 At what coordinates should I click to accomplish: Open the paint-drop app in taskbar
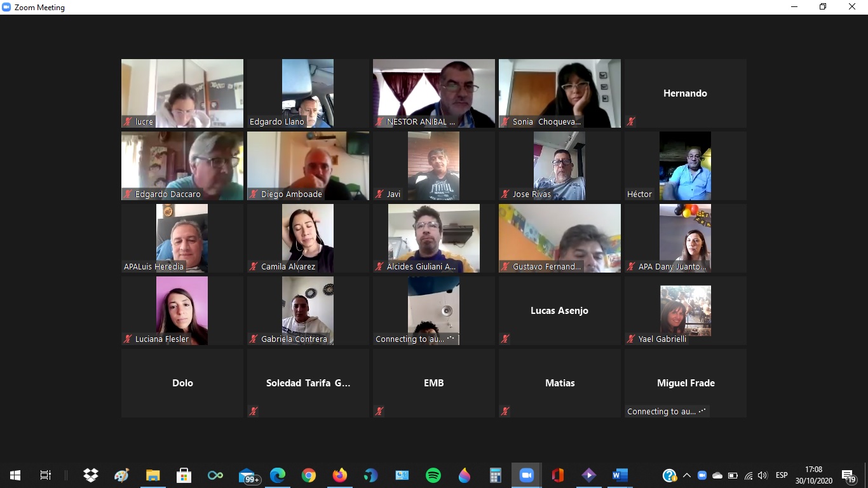[x=465, y=475]
